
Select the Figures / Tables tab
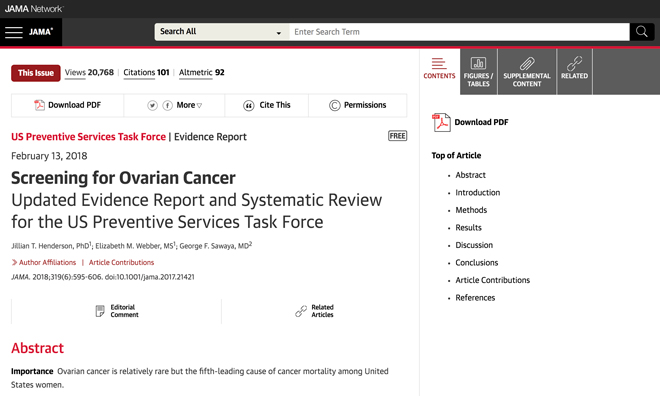click(479, 72)
